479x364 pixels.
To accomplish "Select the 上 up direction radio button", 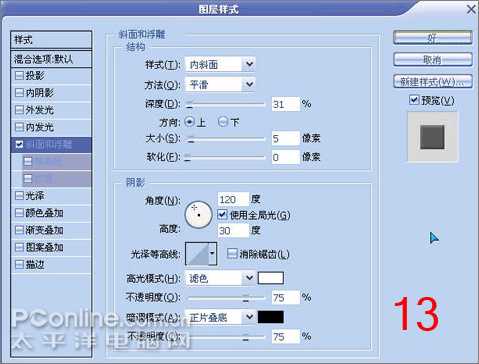I will [x=189, y=122].
